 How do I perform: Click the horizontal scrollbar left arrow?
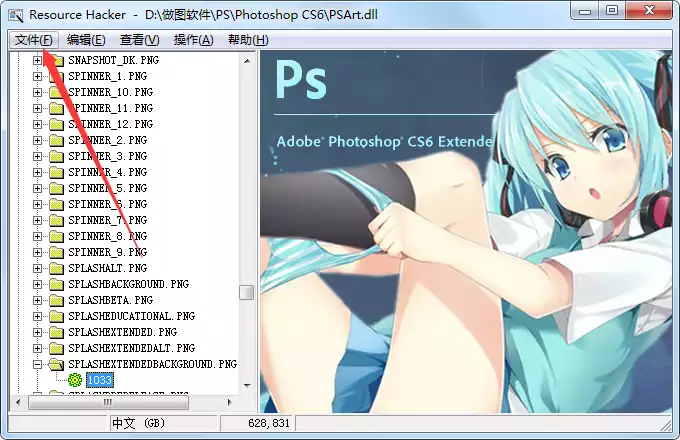[x=18, y=403]
